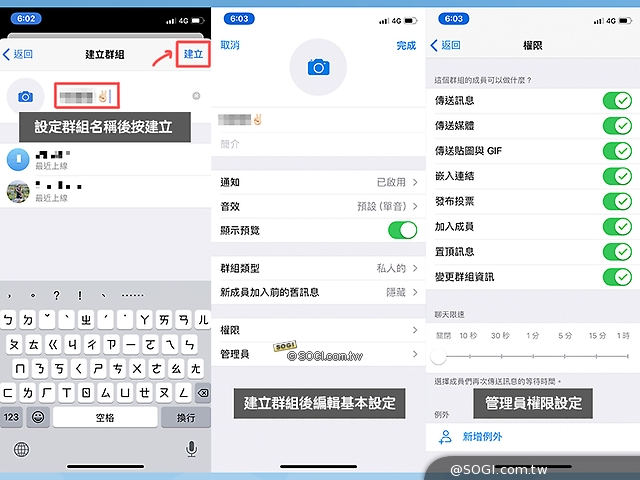Tap the …… key in the suggestion row
Screen dimensions: 640x480
(133, 295)
